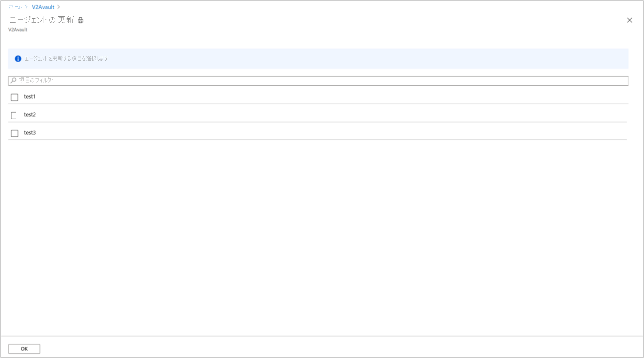The width and height of the screenshot is (644, 358).
Task: Select the test2 item label
Action: [x=30, y=114]
